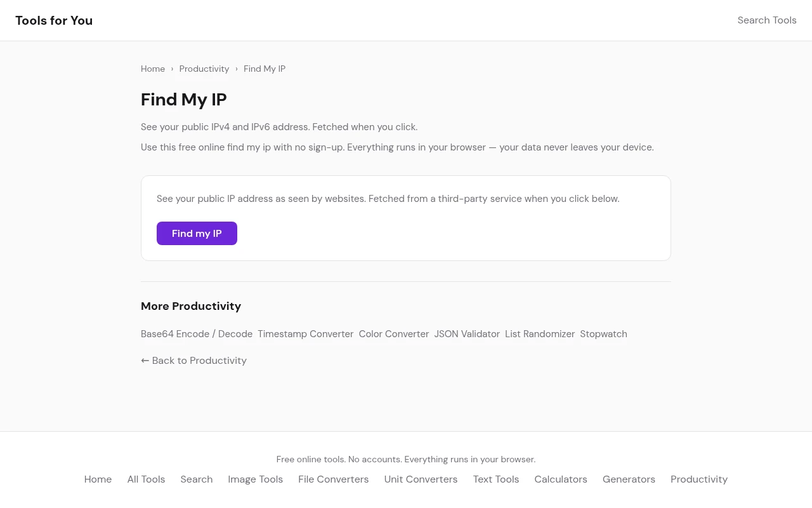Screen dimensions: 812x508
Task: Select Productivity in the breadcrumb trail
Action: tap(204, 69)
